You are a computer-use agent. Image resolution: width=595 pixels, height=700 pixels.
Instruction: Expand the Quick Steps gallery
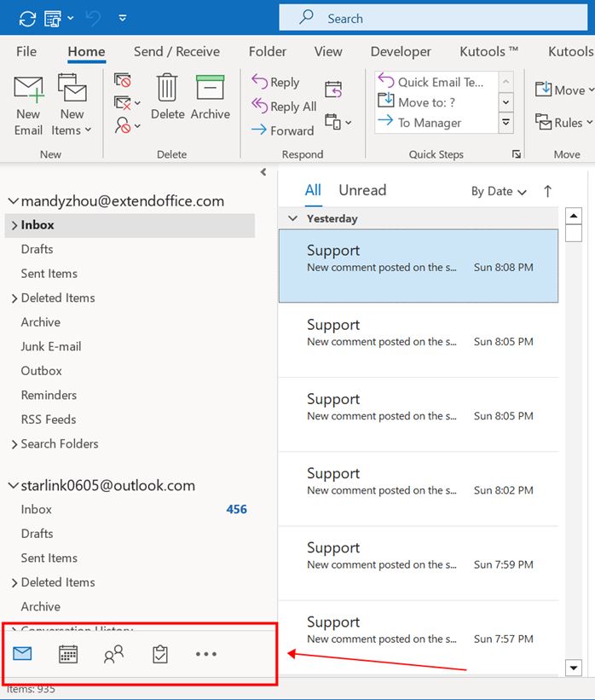[505, 122]
